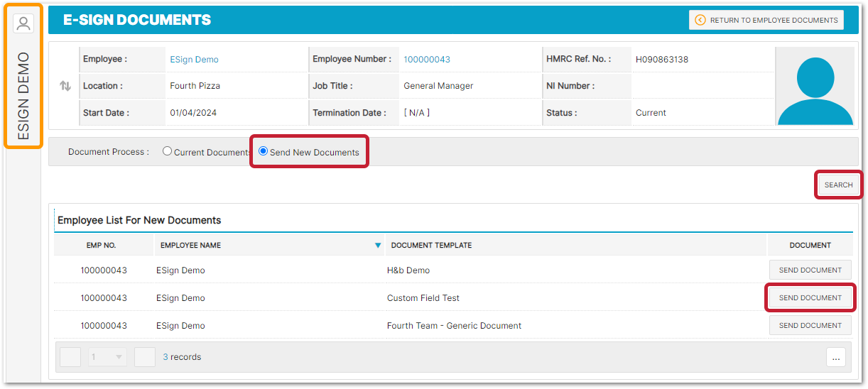Screen dimensions: 868x389
Task: Click the Emp No. column header
Action: click(101, 246)
